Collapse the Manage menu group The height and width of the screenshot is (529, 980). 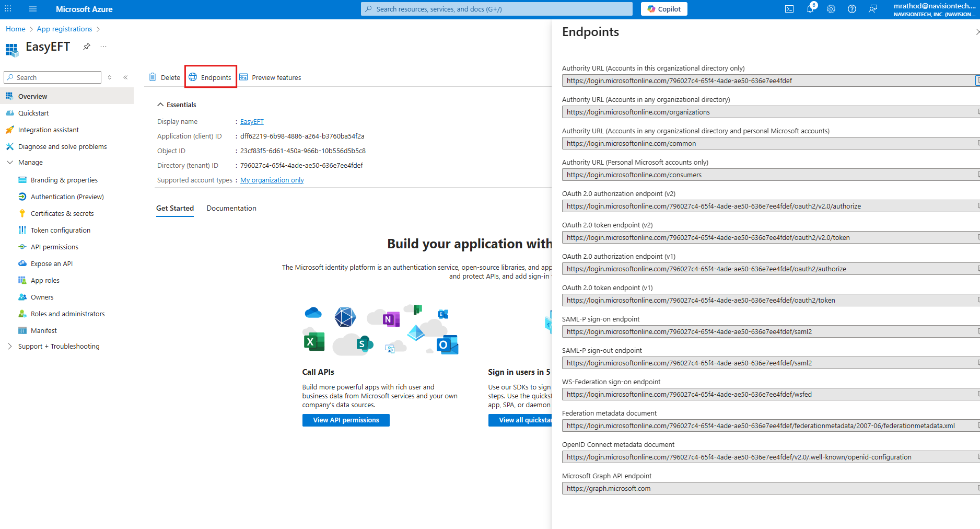[x=10, y=163]
